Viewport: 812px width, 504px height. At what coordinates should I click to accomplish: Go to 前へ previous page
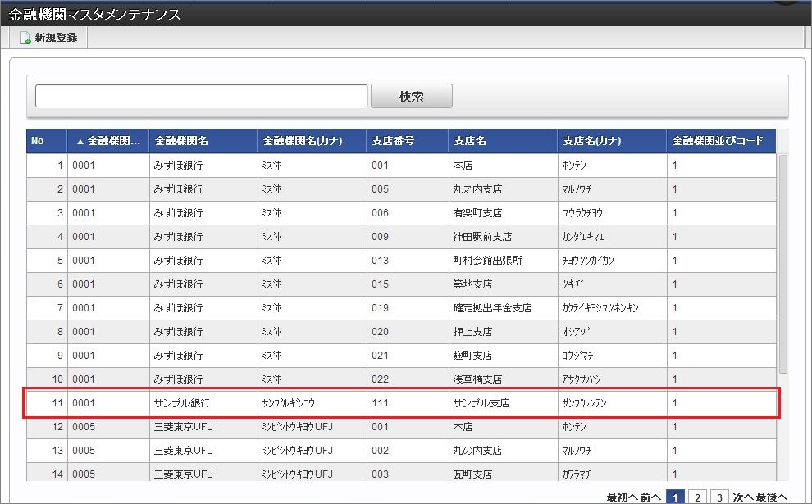tap(650, 497)
